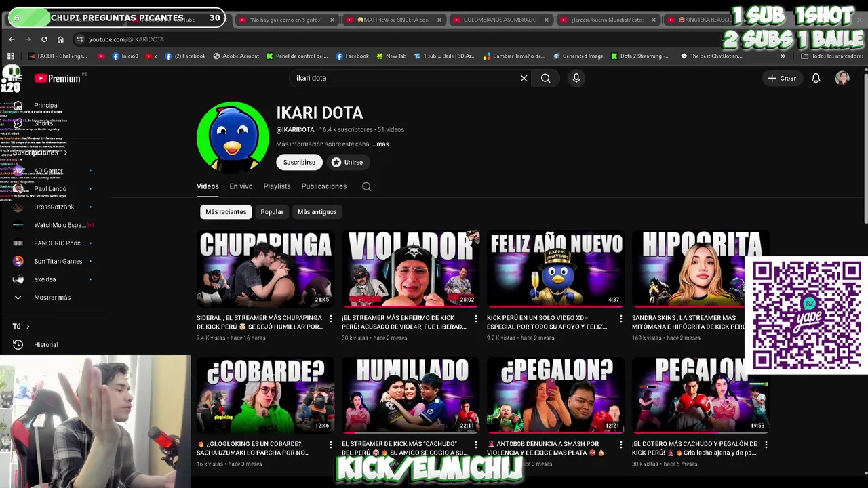Open The best ChatBot bookmark

(711, 56)
